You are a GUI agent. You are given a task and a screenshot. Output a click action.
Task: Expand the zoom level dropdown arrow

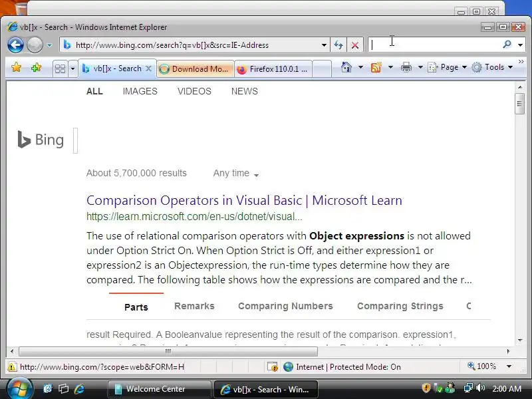pos(509,366)
